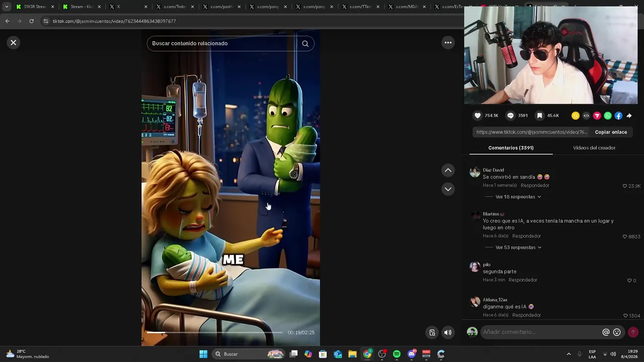Go back with the browser back arrow

click(7, 21)
